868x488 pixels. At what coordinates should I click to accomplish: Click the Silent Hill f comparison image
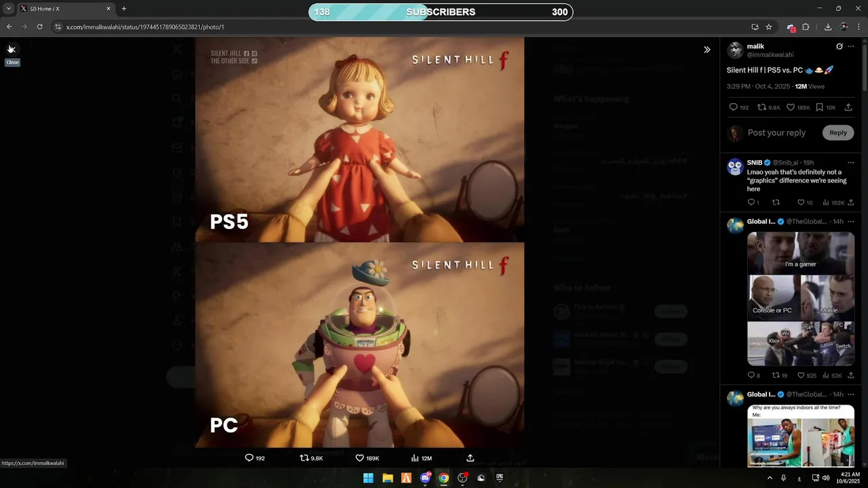359,243
